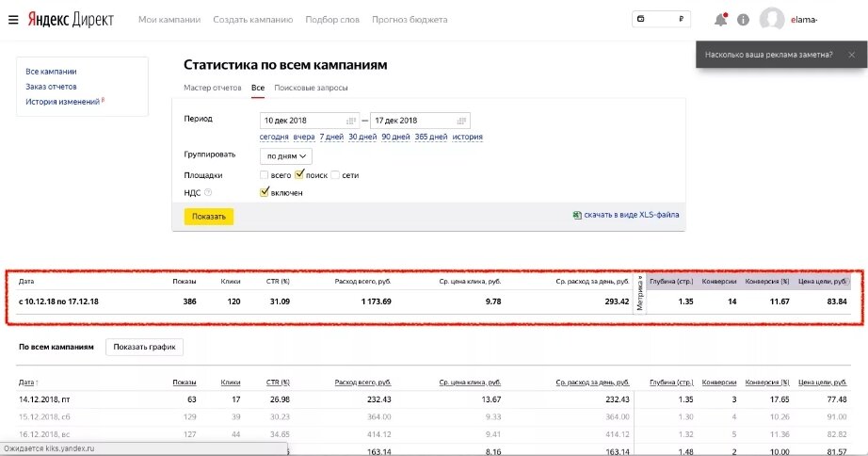868x456 pixels.
Task: Open Заказ отчетов sidebar link
Action: pyautogui.click(x=51, y=87)
